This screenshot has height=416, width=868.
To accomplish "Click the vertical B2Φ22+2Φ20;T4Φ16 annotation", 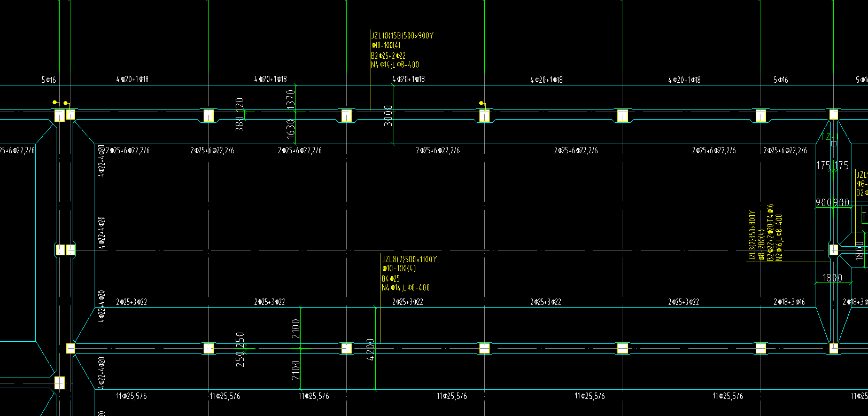I will [x=770, y=232].
